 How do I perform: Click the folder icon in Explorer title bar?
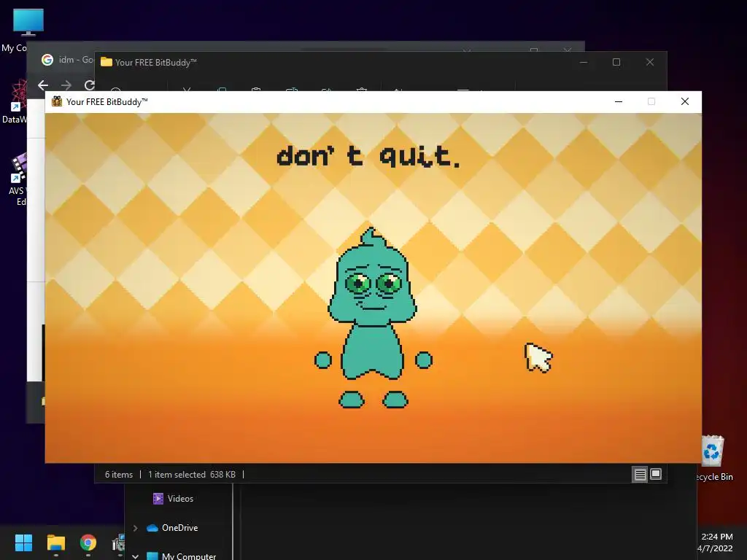click(x=107, y=62)
